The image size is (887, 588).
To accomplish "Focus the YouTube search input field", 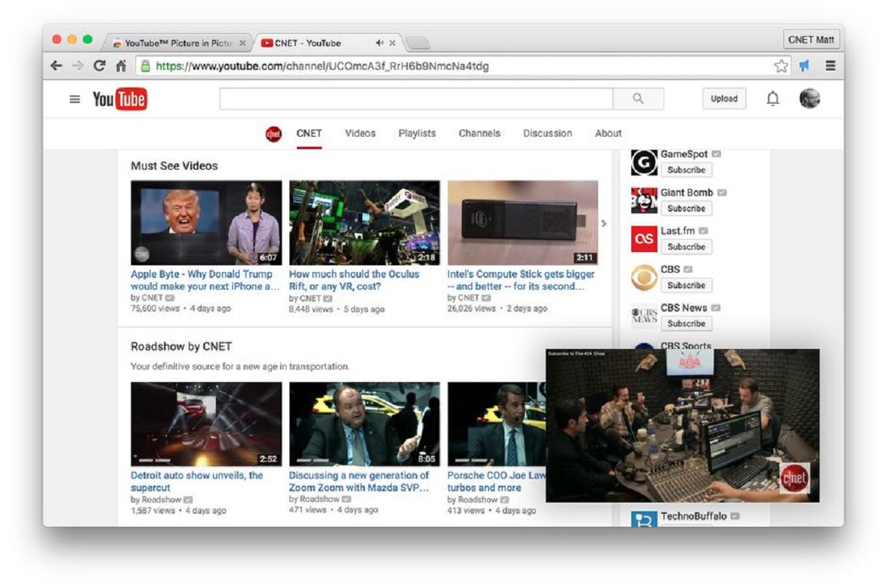I will tap(416, 98).
